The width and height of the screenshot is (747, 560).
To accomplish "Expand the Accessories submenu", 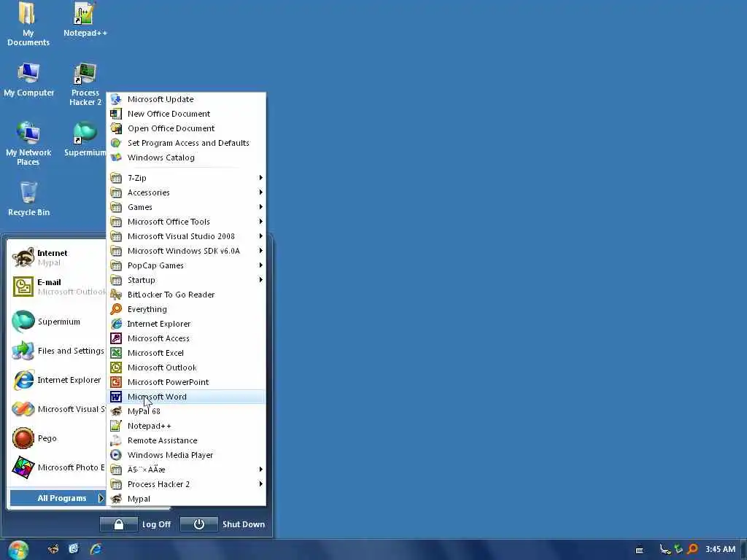I will [186, 192].
